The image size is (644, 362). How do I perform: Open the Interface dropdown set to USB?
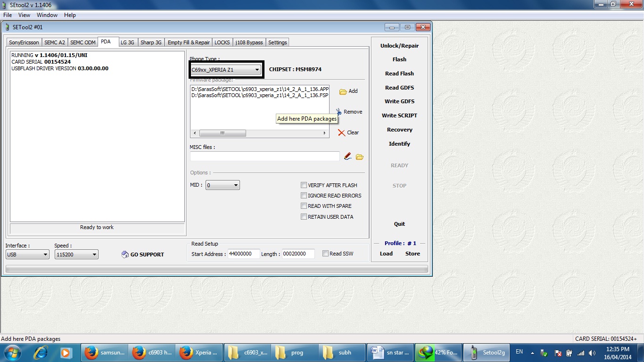pos(27,255)
